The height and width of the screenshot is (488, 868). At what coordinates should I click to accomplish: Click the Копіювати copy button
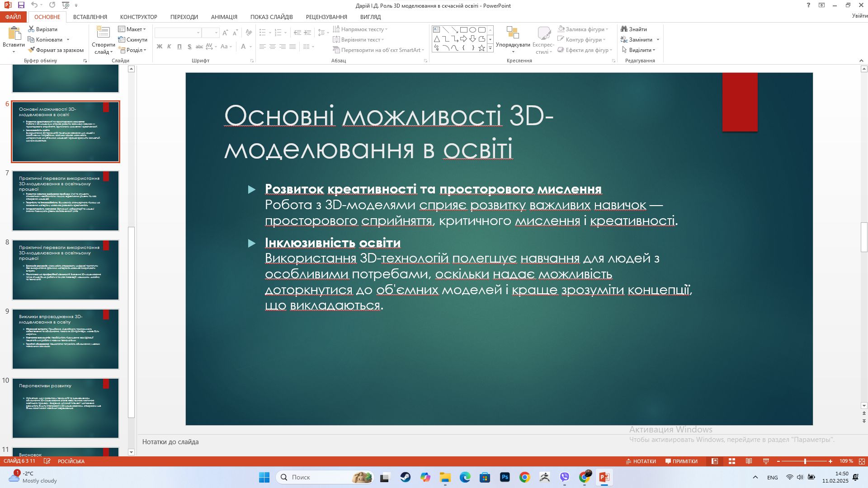click(45, 40)
